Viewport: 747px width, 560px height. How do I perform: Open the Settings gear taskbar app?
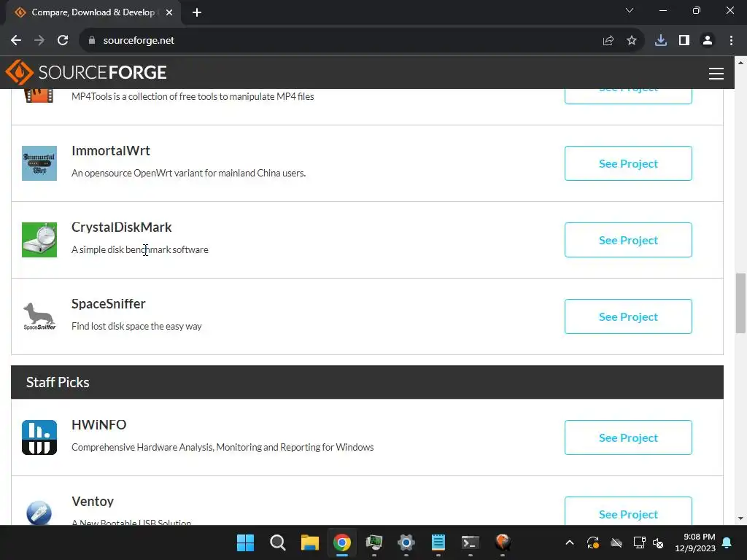click(x=406, y=542)
